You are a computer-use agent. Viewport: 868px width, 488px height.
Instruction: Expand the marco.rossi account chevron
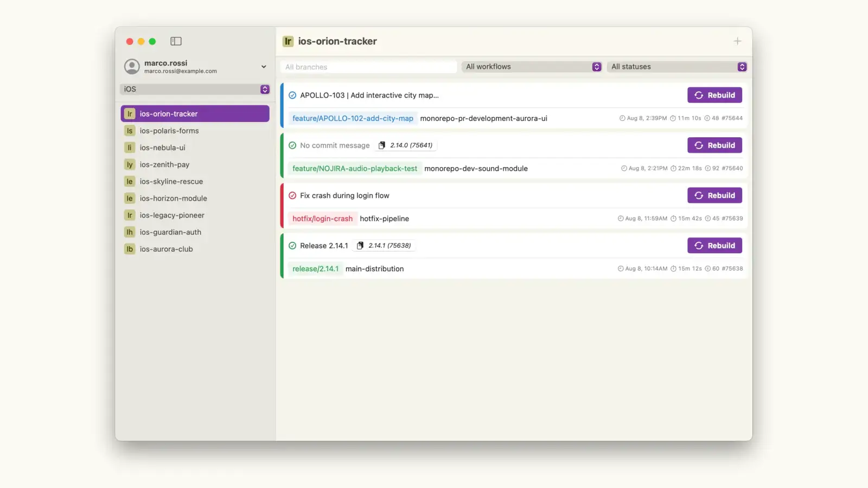click(x=264, y=67)
